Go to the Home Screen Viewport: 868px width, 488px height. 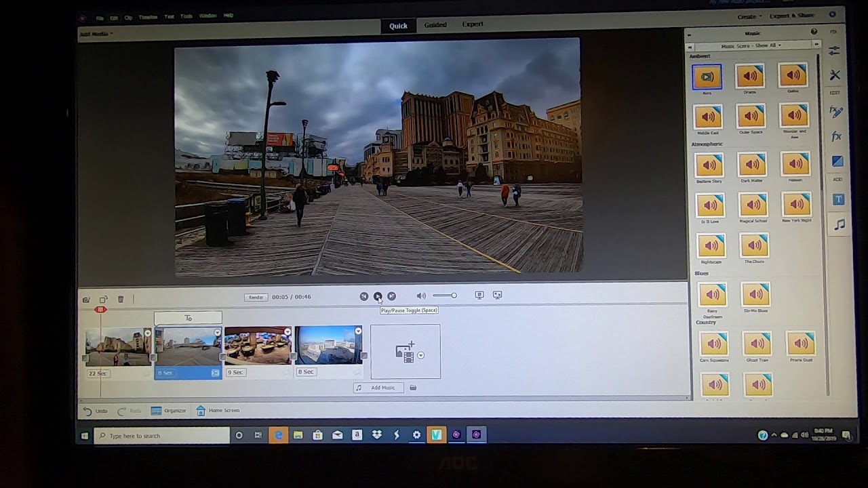[218, 410]
